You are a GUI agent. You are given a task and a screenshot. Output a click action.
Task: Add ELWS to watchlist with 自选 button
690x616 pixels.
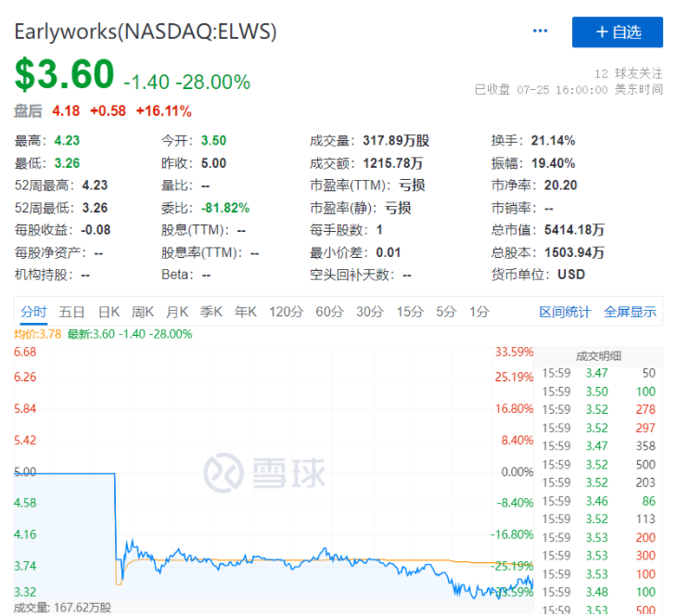click(x=618, y=32)
